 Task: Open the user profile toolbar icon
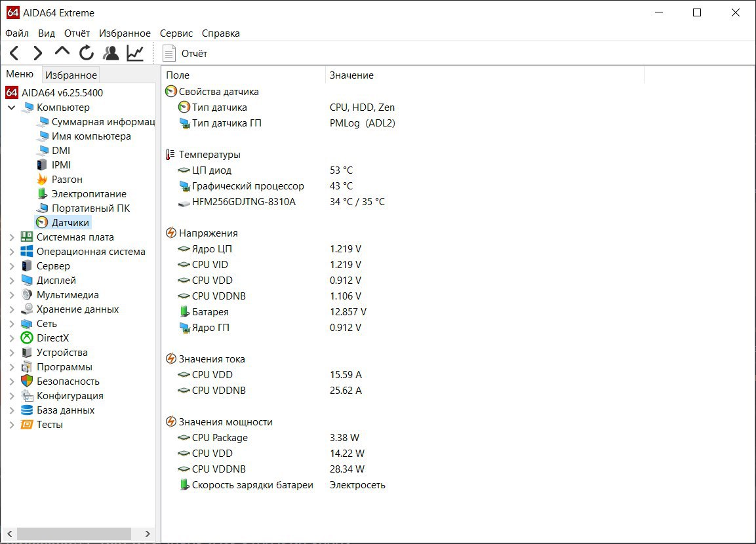[x=111, y=53]
